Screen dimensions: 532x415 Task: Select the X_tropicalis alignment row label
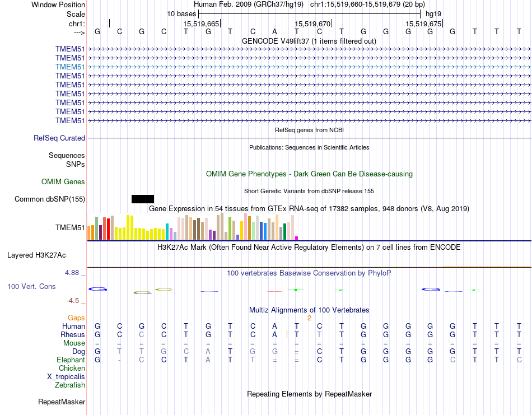click(66, 377)
